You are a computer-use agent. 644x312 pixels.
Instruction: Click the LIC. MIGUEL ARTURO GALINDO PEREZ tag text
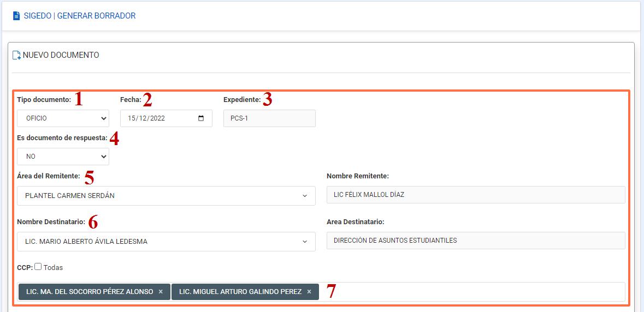pos(240,291)
